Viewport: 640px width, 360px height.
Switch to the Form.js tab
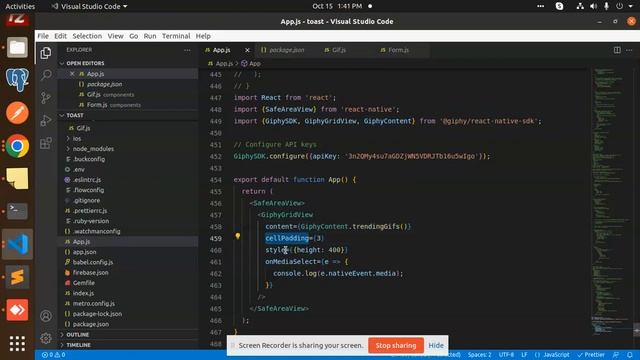click(398, 50)
